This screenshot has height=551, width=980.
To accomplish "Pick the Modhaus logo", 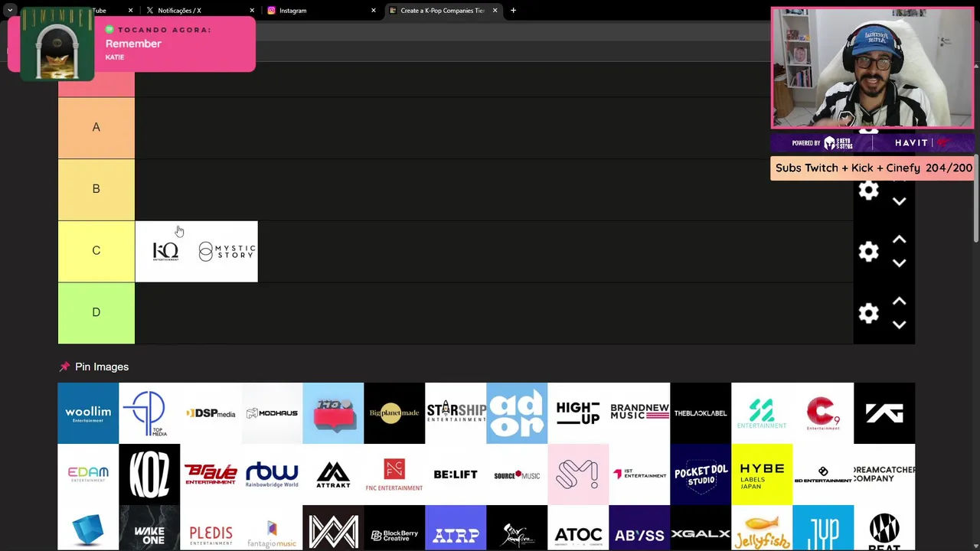I will pyautogui.click(x=272, y=413).
